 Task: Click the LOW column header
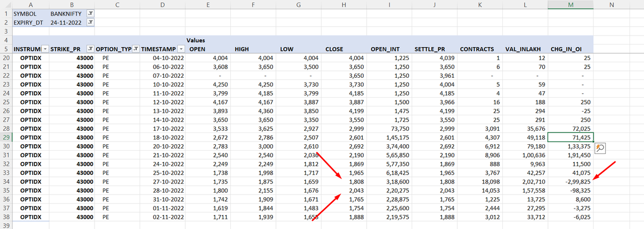tap(287, 49)
